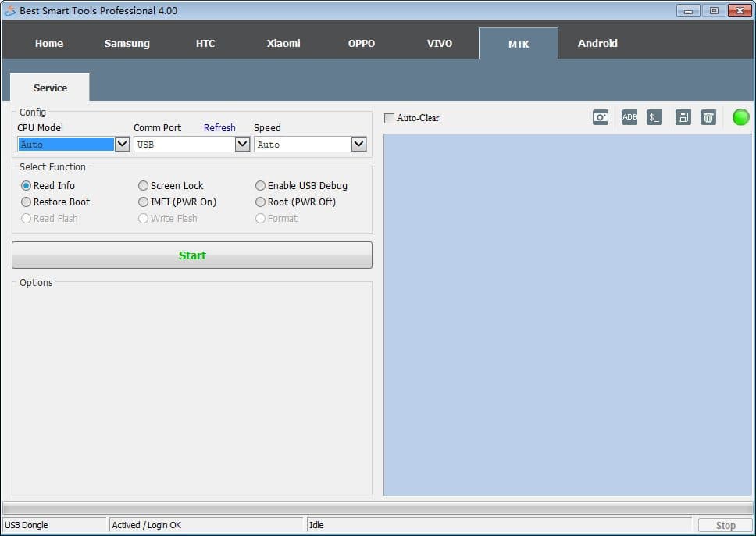Image resolution: width=756 pixels, height=536 pixels.
Task: Open the HTC tab
Action: [x=205, y=44]
